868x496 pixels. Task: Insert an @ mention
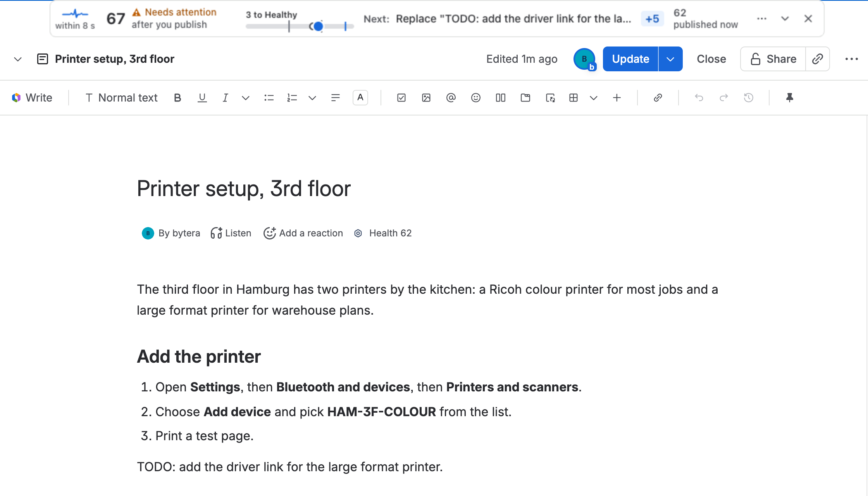click(451, 98)
